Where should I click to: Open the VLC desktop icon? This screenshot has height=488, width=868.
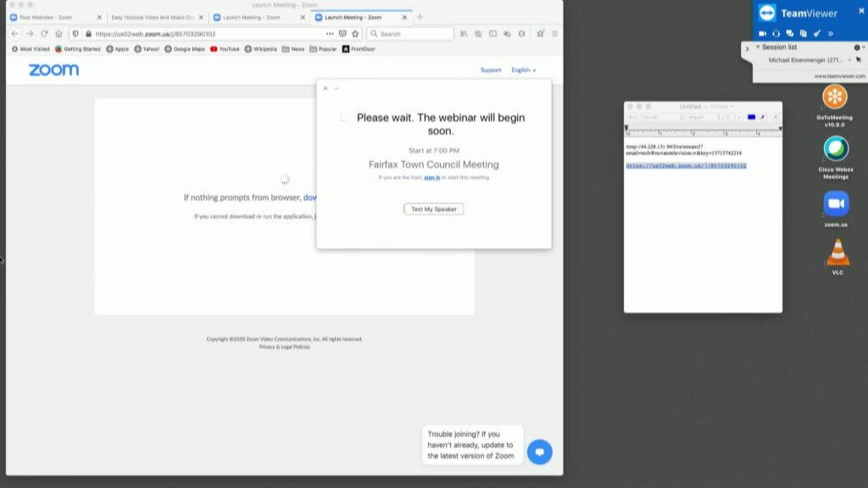(x=837, y=252)
